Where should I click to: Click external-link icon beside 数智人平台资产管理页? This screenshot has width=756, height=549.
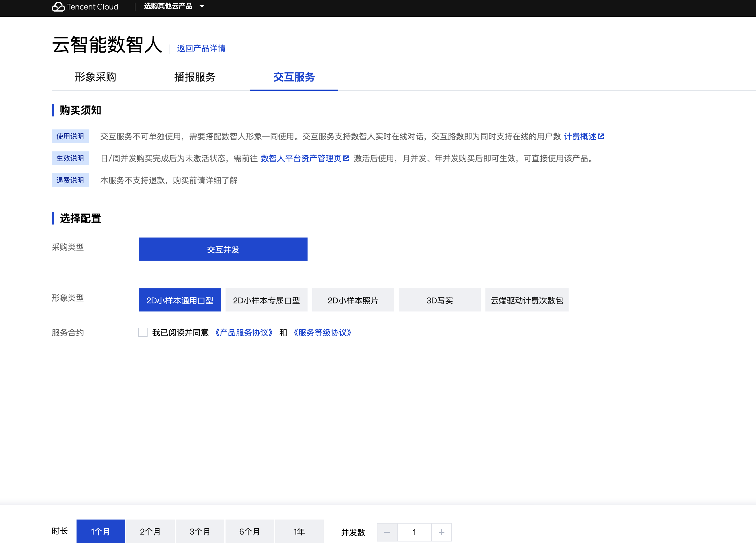point(346,158)
